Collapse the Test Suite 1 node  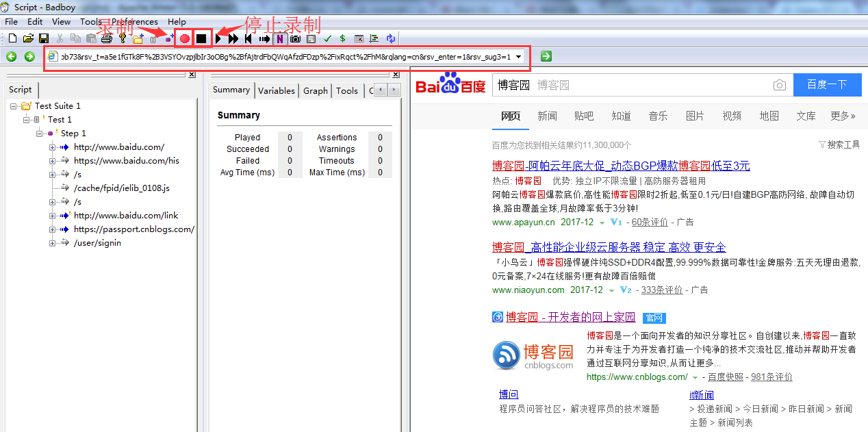14,106
